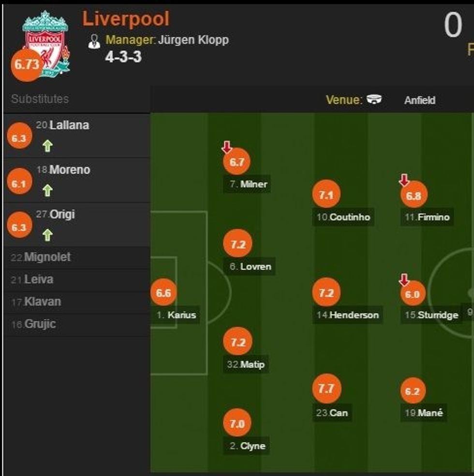Screen dimensions: 474x476
Task: Open manager Jürgen Klopp's profile link
Action: coord(193,40)
